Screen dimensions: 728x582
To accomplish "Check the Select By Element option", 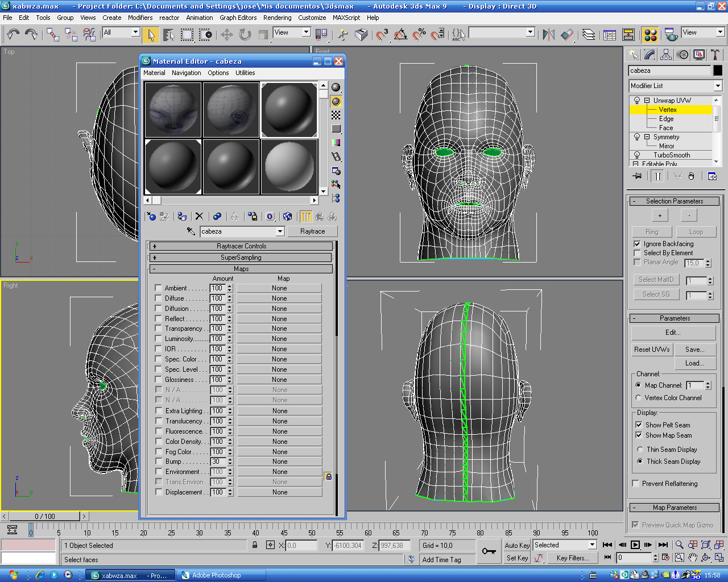I will pos(637,253).
